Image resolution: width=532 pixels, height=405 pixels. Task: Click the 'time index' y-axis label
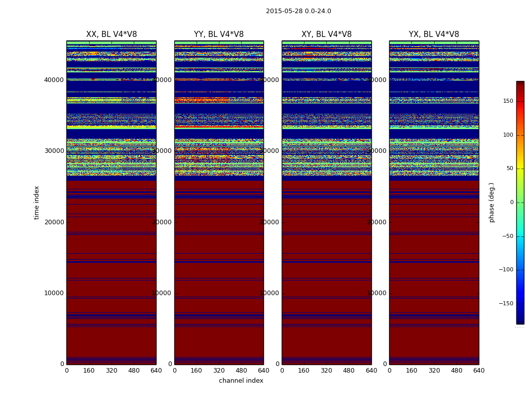pos(36,202)
